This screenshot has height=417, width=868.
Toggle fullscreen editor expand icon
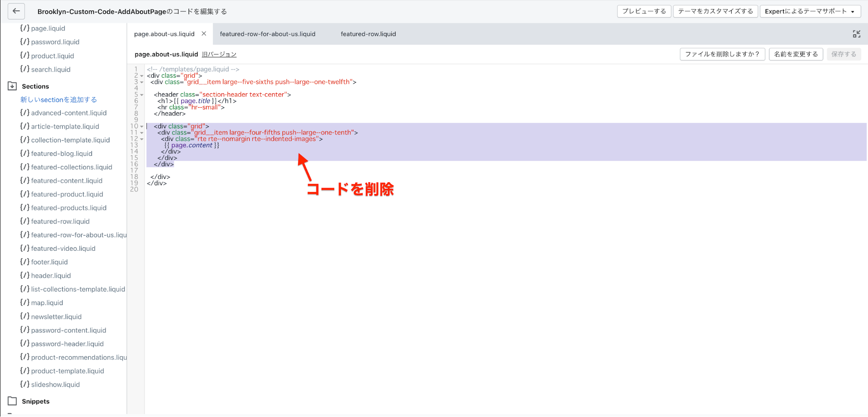point(856,34)
